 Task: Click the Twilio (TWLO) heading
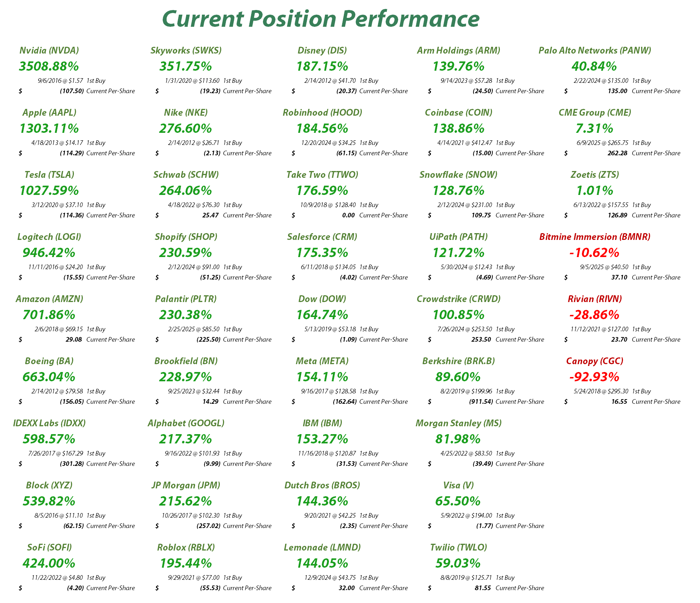point(458,548)
